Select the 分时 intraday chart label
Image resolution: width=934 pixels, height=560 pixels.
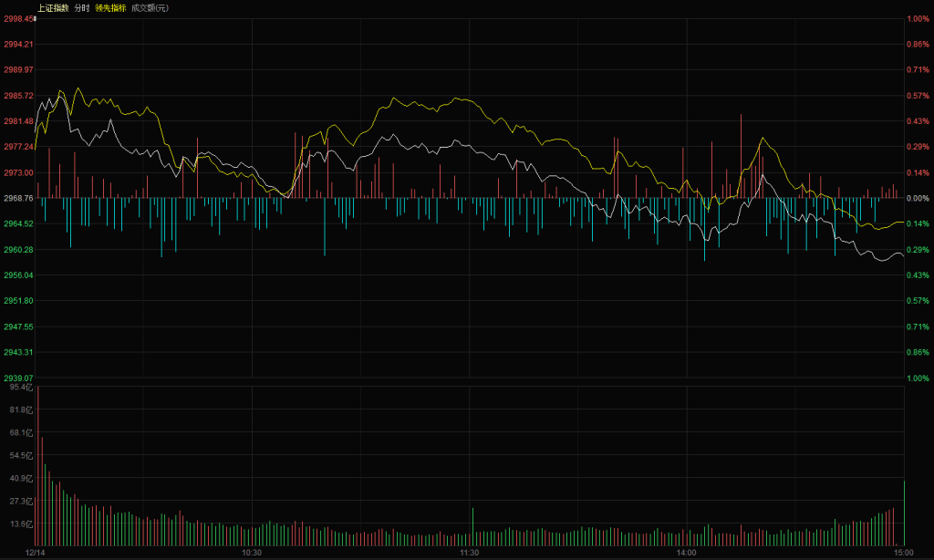pyautogui.click(x=81, y=7)
